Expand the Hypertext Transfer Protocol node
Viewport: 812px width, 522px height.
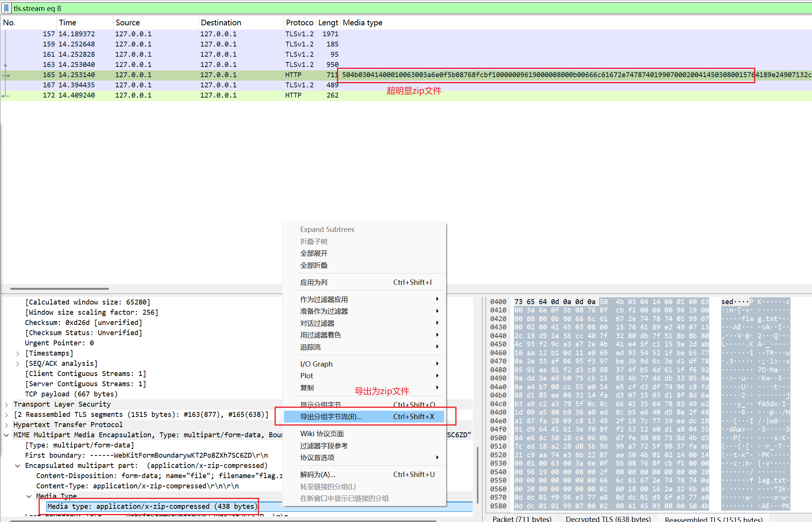tap(6, 425)
